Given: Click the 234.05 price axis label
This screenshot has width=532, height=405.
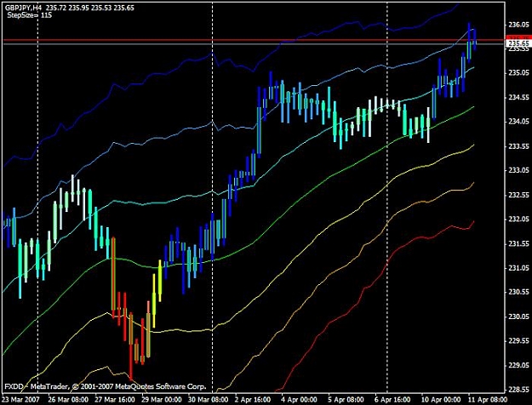Looking at the screenshot, I should pyautogui.click(x=518, y=122).
